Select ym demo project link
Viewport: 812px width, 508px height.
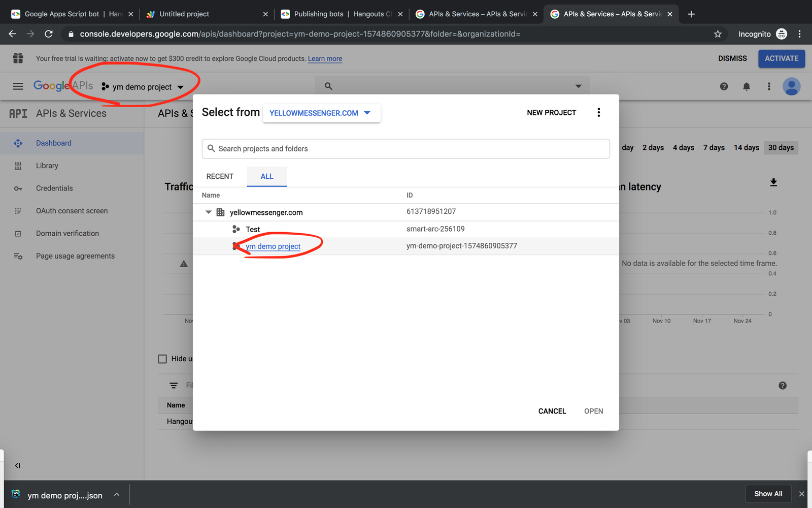pyautogui.click(x=273, y=246)
